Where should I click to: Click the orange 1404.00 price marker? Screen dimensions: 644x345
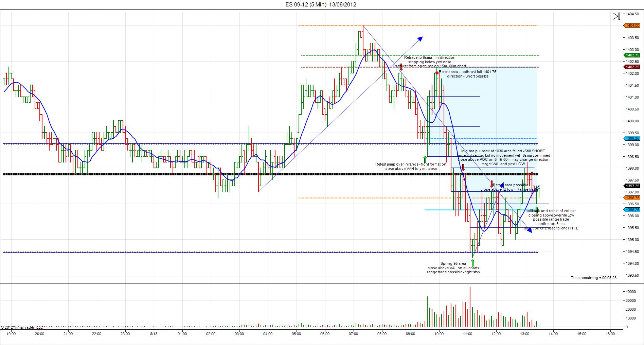click(632, 25)
